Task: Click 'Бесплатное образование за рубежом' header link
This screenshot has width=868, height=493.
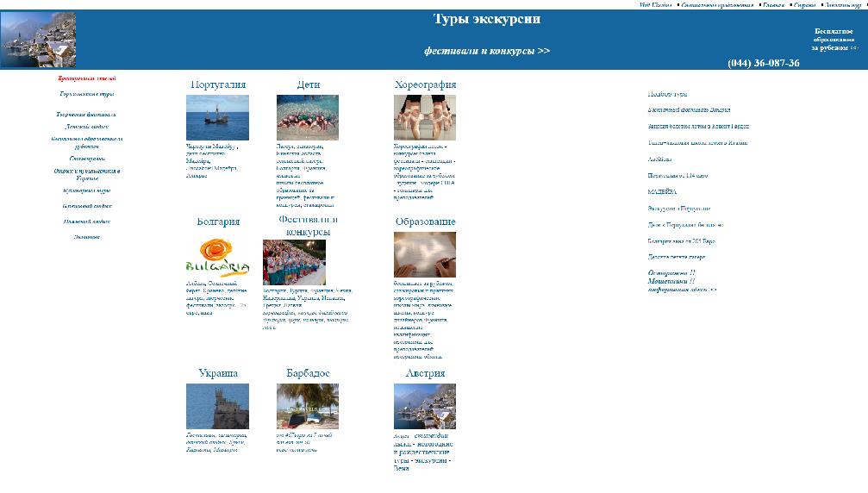Action: click(833, 40)
